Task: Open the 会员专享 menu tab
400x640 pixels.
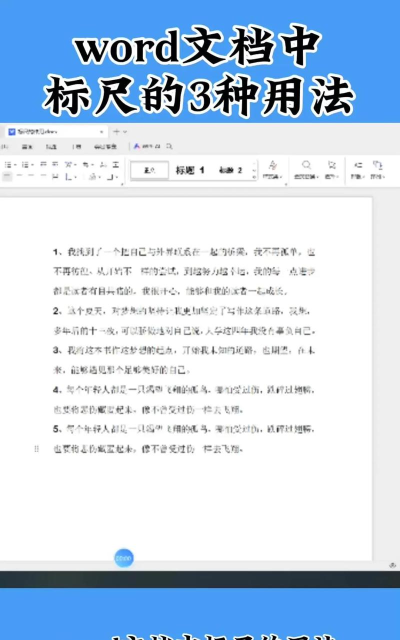Action: click(105, 147)
